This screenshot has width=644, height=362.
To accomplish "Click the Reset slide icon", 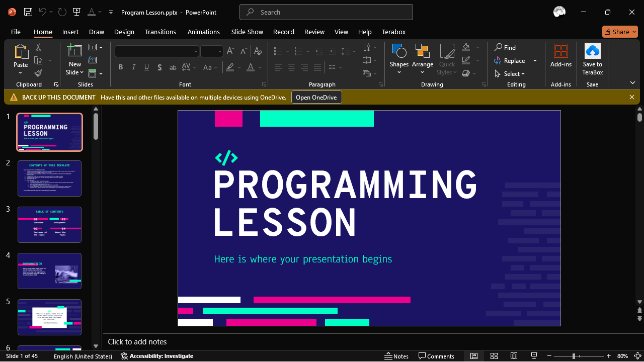I will [92, 60].
